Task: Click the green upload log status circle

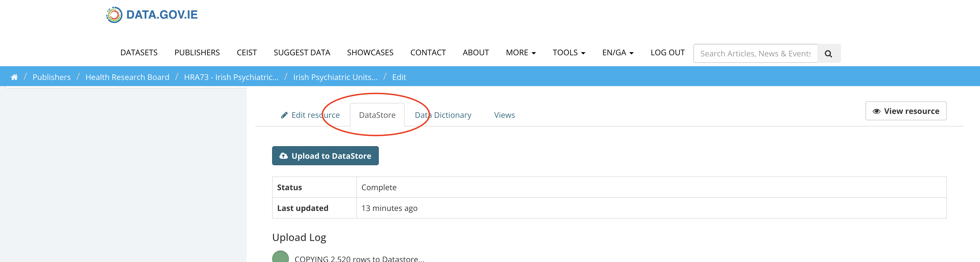Action: tap(280, 258)
